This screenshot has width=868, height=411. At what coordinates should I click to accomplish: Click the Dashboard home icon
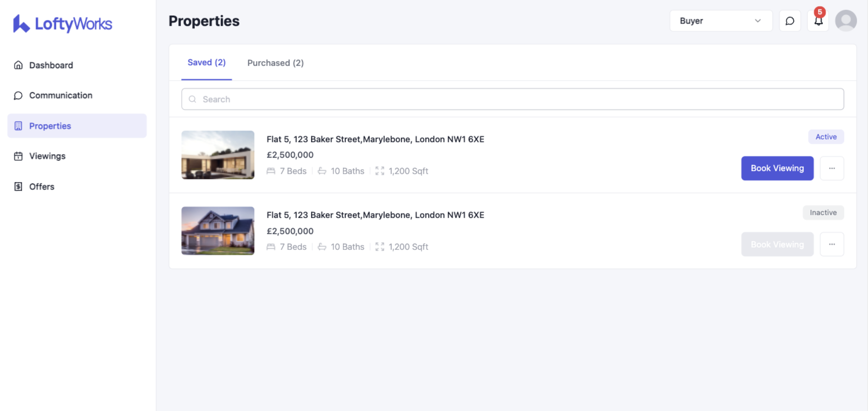pos(18,65)
